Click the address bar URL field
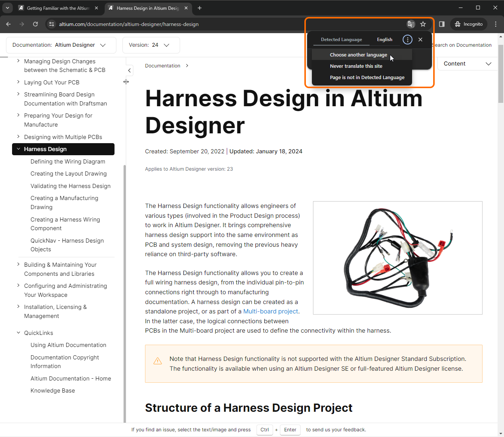 point(129,24)
